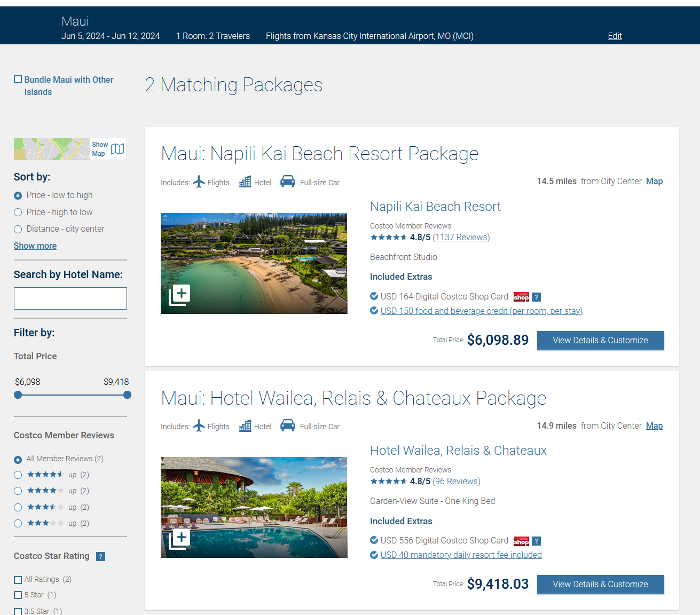700x615 pixels.
Task: Click star rating icons for Hotel Wailea
Action: (x=388, y=482)
